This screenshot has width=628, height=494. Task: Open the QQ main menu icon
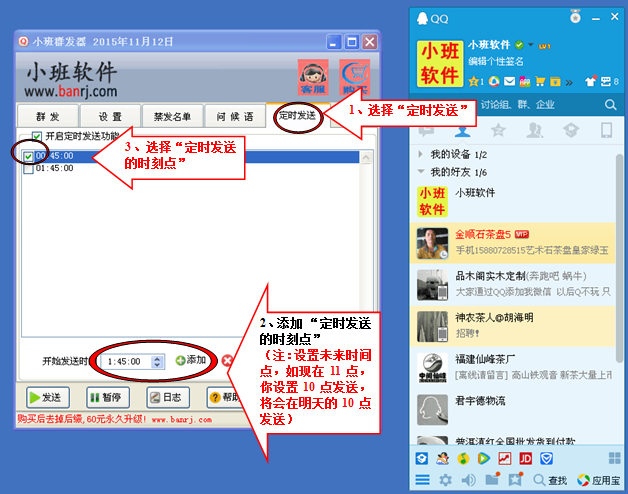(422, 480)
